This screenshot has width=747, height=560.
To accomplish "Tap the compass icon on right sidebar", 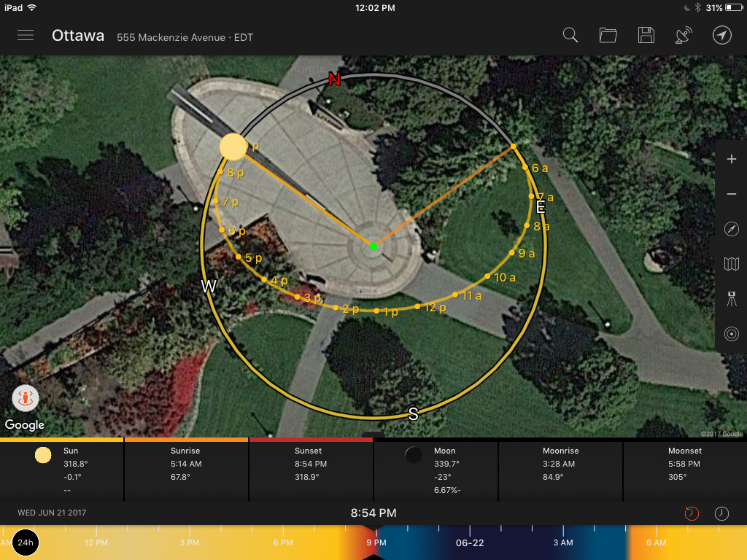I will (732, 229).
